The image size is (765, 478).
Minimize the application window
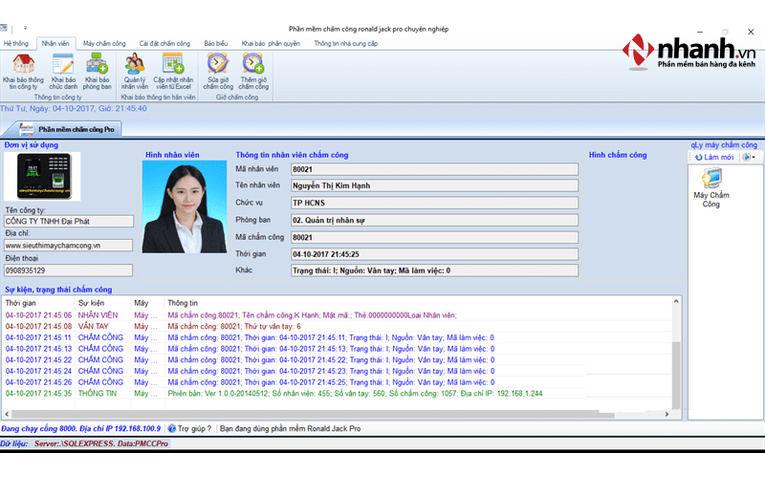(x=700, y=32)
